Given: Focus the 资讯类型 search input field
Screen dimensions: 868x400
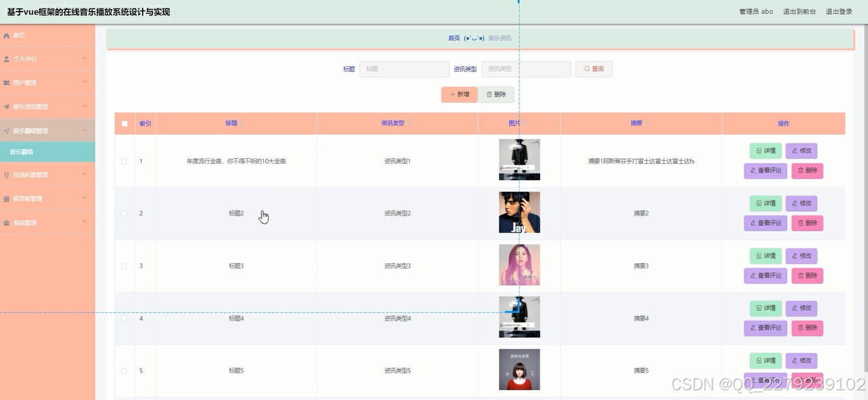Looking at the screenshot, I should pos(526,69).
